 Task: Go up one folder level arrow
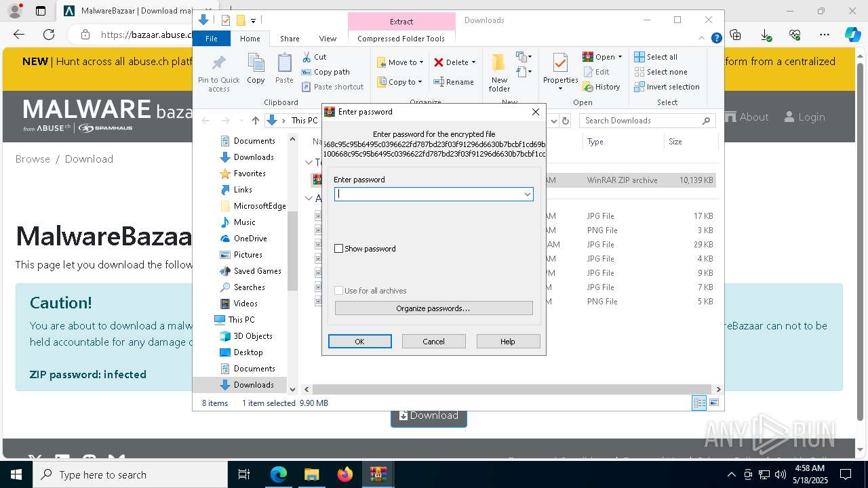(x=255, y=121)
